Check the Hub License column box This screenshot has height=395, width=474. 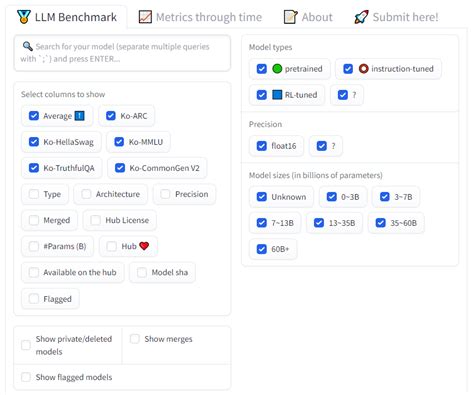pyautogui.click(x=96, y=220)
